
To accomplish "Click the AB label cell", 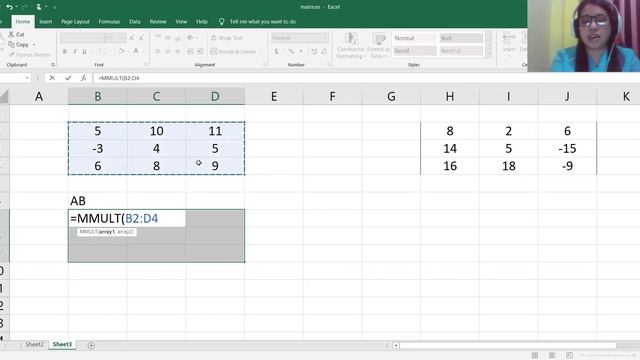I will [x=98, y=201].
